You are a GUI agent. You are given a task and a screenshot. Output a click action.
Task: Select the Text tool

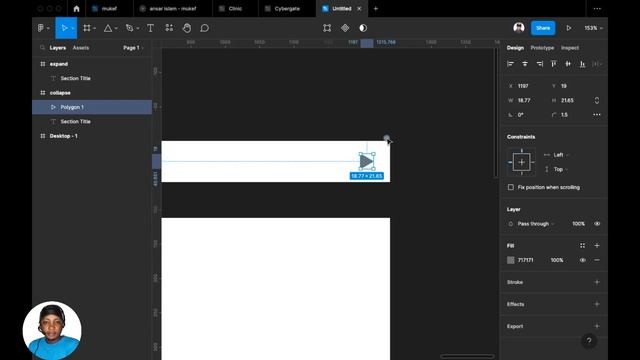[x=150, y=28]
